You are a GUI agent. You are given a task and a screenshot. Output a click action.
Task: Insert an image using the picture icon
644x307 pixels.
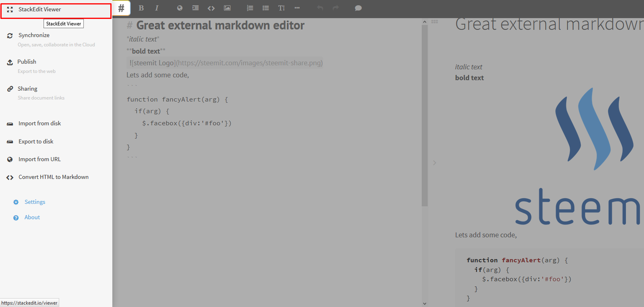pyautogui.click(x=227, y=8)
